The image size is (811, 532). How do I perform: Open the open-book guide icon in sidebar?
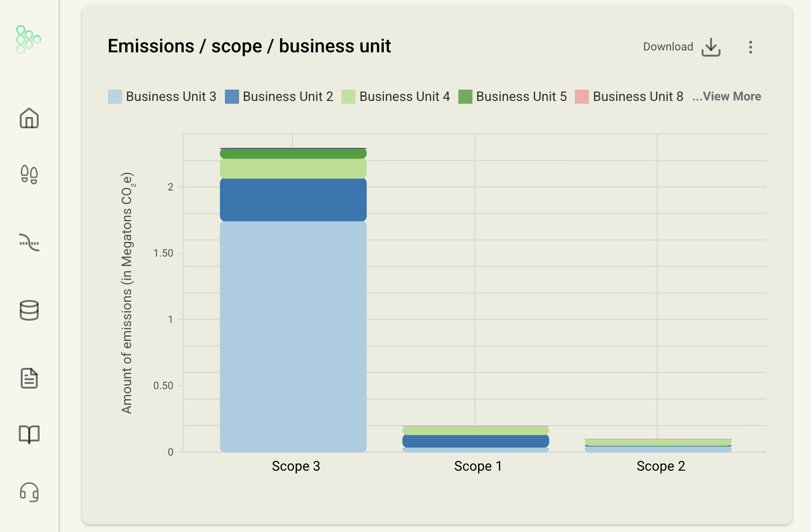pos(29,434)
